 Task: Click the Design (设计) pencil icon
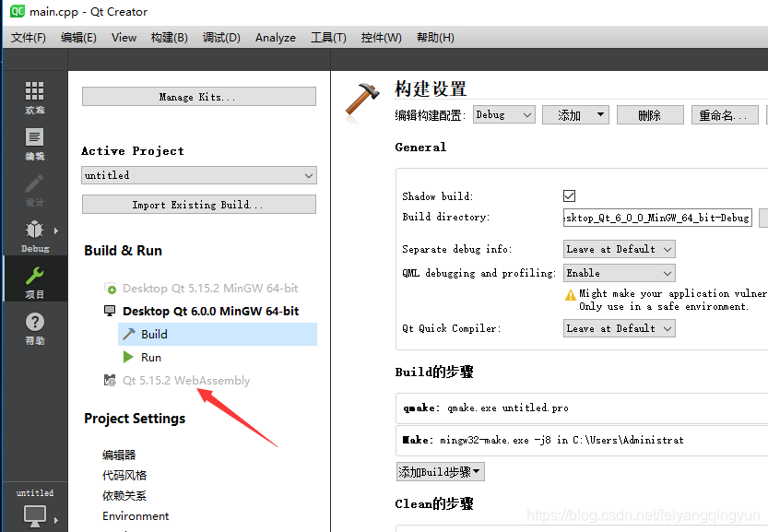34,189
